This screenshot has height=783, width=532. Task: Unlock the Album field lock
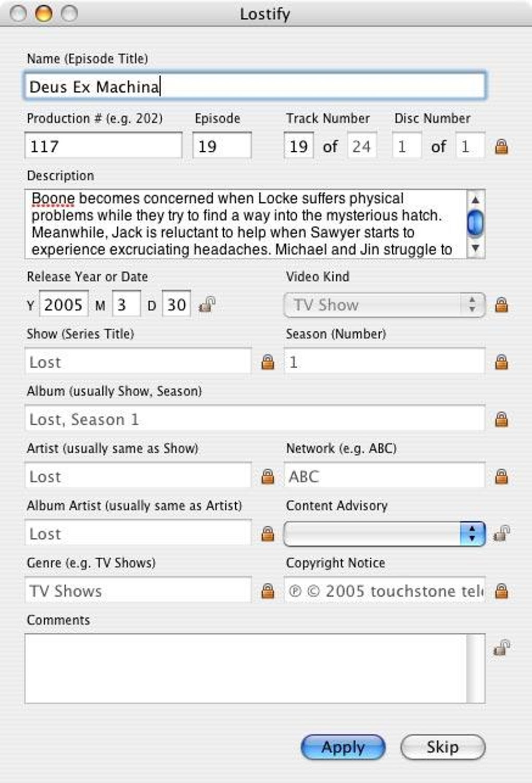coord(501,419)
